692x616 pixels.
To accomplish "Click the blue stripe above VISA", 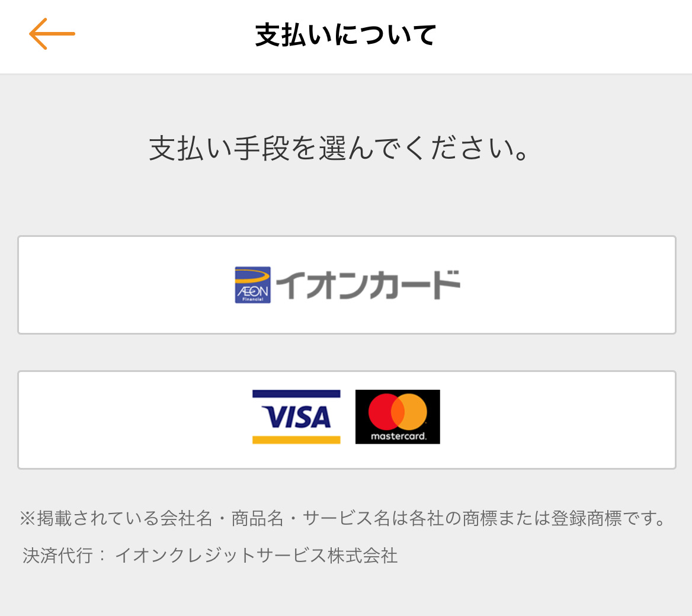I will coord(296,394).
